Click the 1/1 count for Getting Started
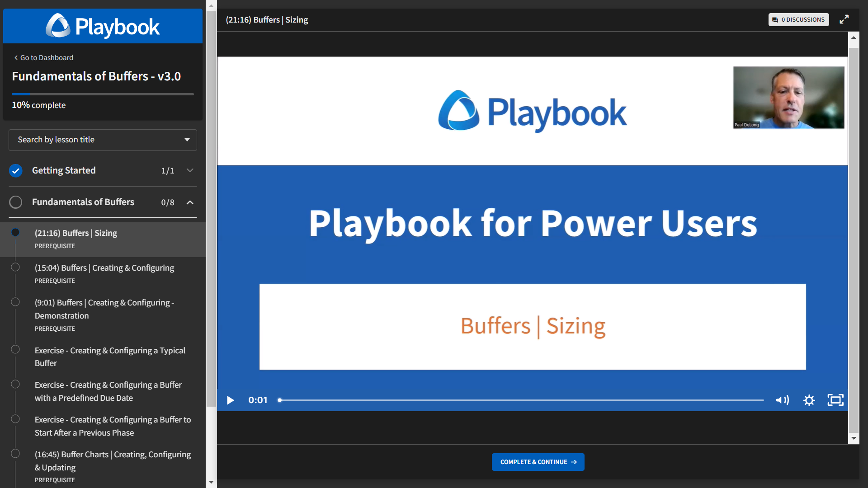 [168, 171]
